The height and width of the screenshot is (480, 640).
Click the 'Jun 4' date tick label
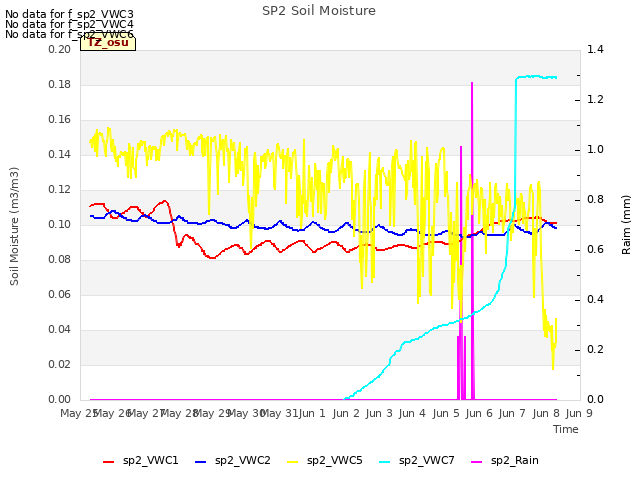[412, 414]
